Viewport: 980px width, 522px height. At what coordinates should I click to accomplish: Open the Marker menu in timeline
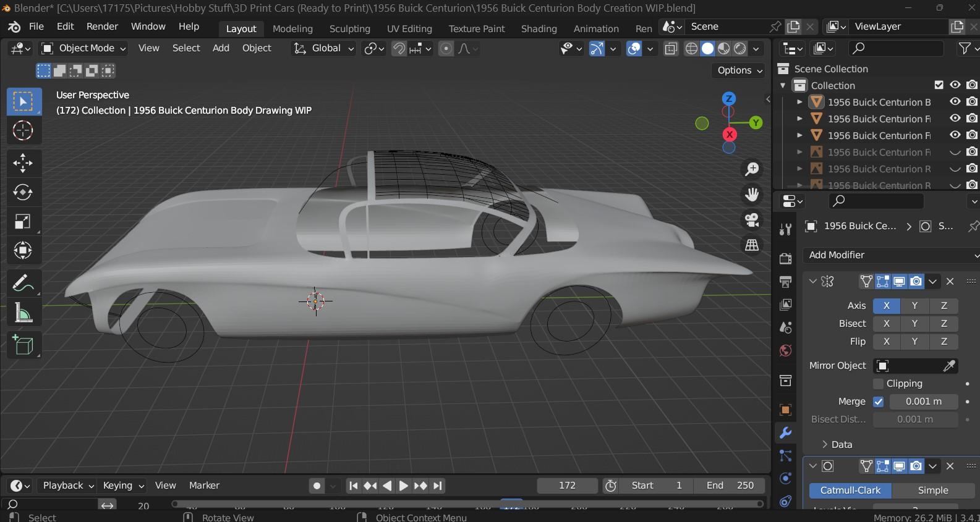[x=204, y=486]
